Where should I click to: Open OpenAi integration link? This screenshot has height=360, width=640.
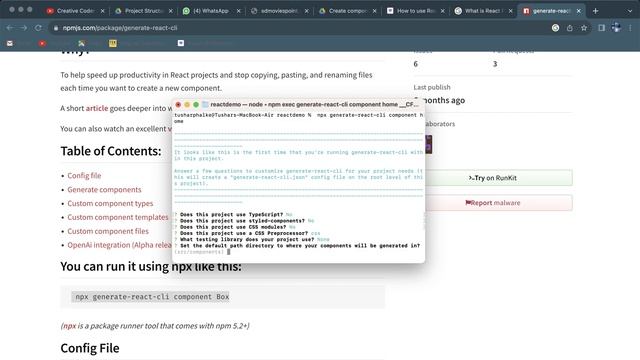(119, 245)
